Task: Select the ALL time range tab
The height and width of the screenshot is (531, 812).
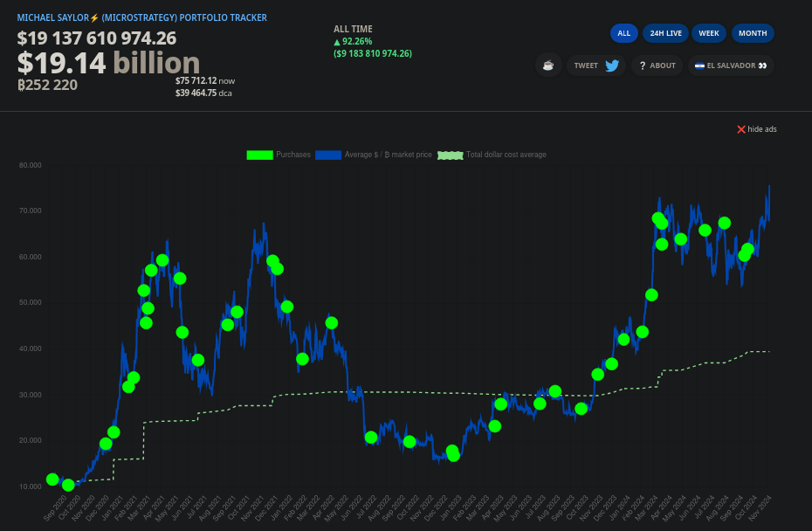Action: pos(623,33)
